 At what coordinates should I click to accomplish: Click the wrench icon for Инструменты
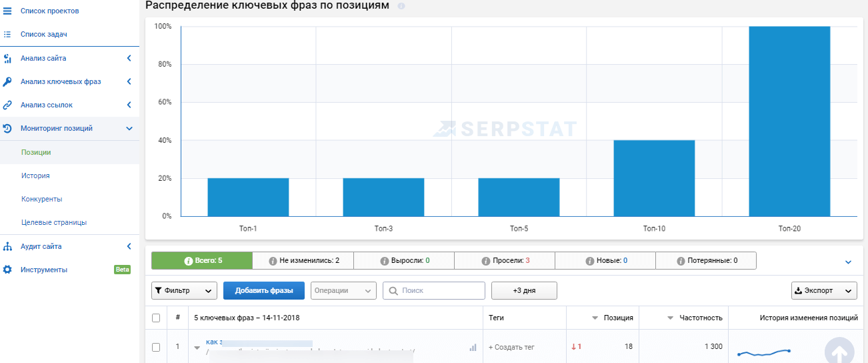pos(8,270)
